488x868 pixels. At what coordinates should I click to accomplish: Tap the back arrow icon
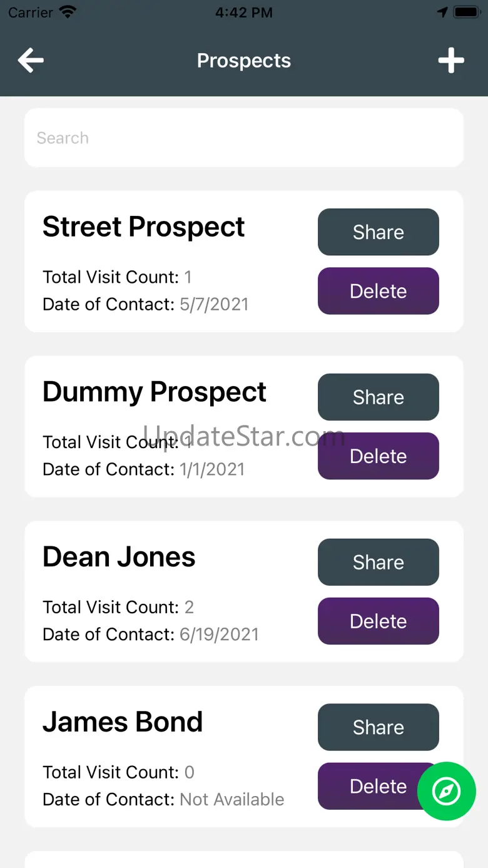point(31,61)
